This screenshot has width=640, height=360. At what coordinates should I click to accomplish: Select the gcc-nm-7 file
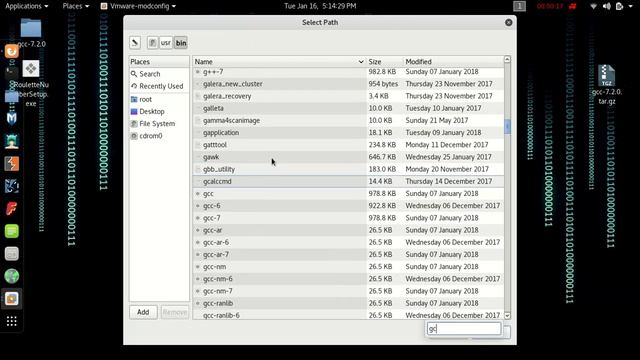coord(348,291)
